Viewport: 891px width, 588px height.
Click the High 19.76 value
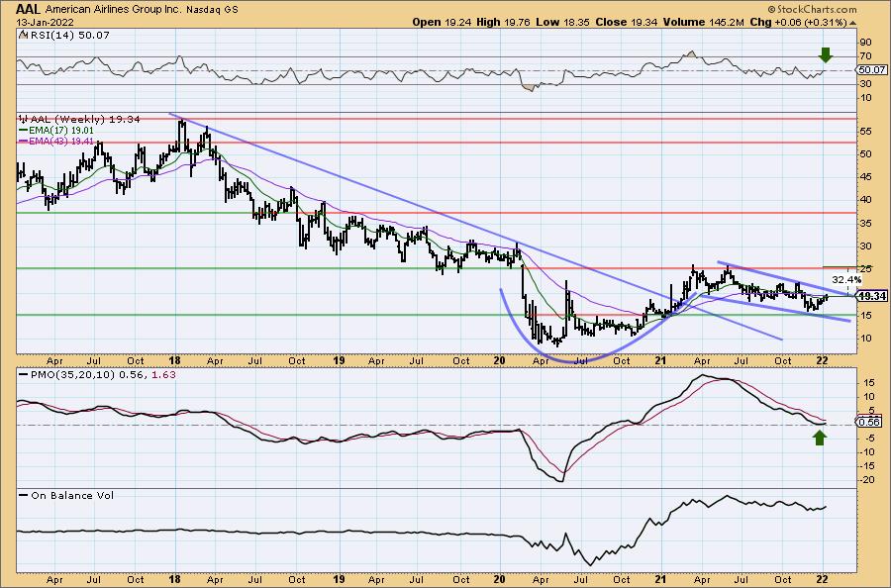[503, 22]
